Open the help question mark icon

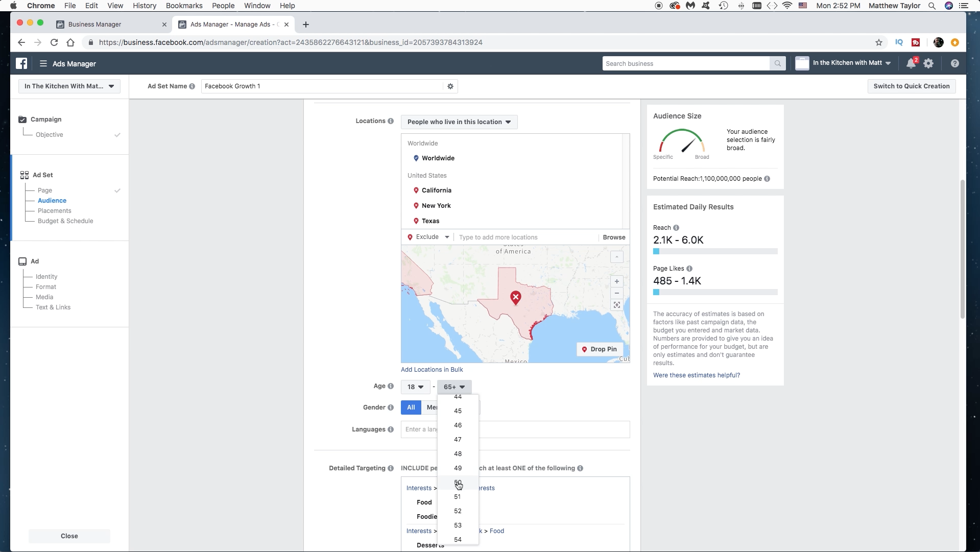pyautogui.click(x=955, y=63)
